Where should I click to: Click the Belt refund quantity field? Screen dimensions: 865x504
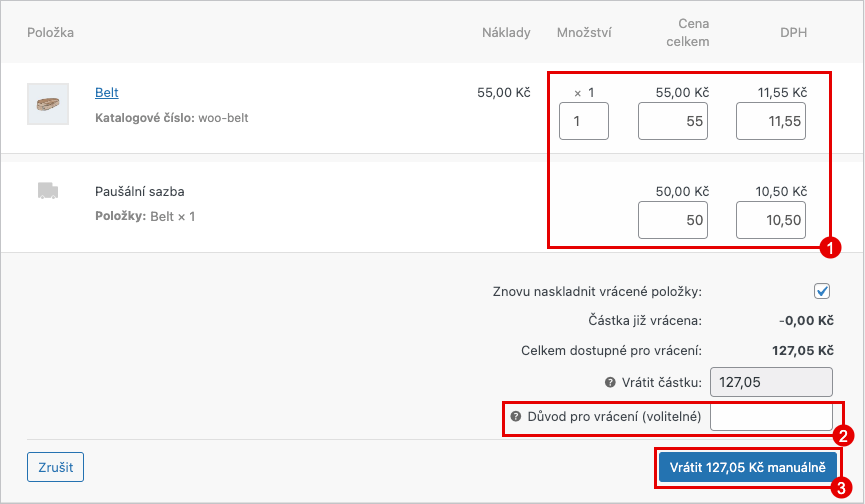point(583,122)
